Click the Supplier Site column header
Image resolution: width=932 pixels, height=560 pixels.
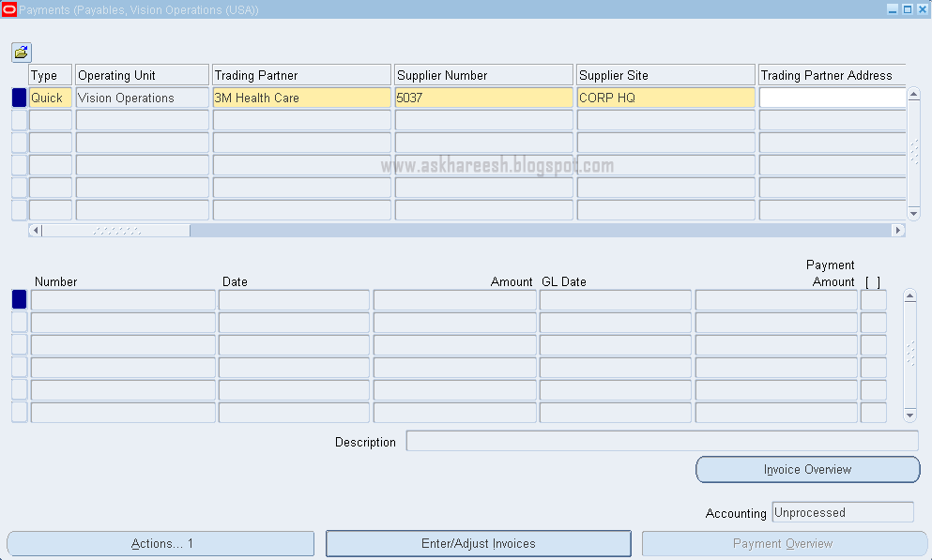point(665,75)
